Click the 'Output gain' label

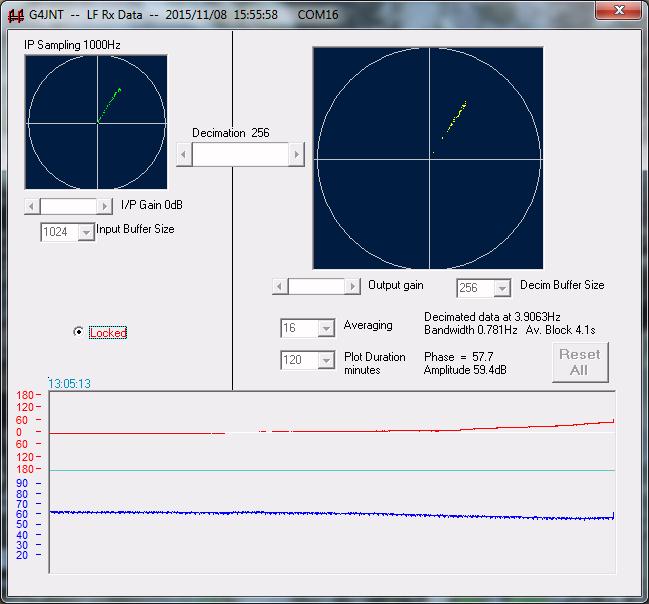tap(396, 285)
